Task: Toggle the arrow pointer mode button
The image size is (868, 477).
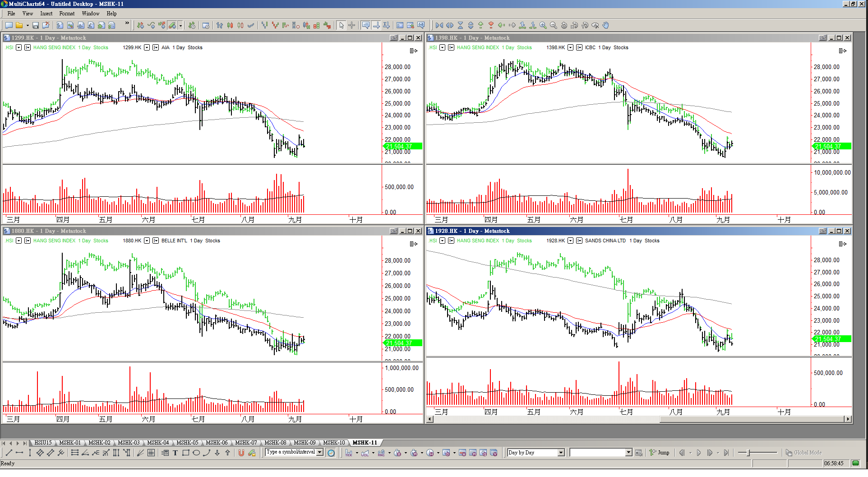Action: [x=342, y=25]
